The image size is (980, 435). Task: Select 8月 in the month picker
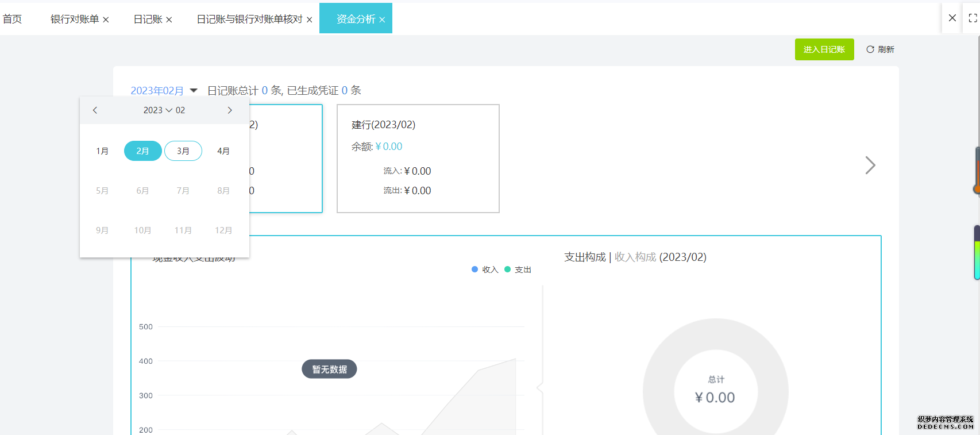pos(223,190)
